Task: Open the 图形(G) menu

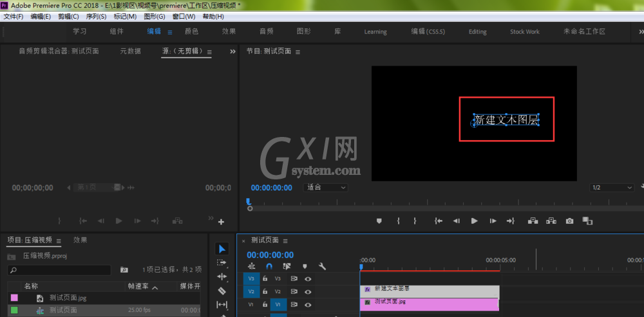Action: (155, 17)
